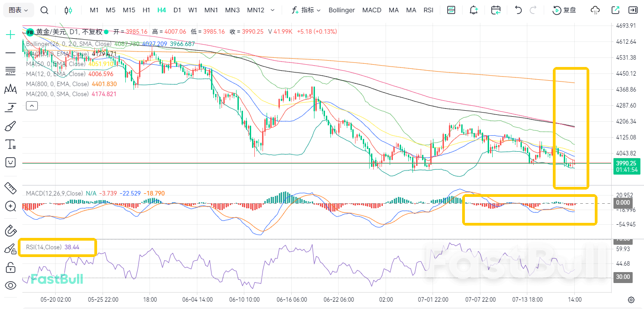This screenshot has height=309, width=644.
Task: Toggle magnet drawing mode icon
Action: coord(10,231)
